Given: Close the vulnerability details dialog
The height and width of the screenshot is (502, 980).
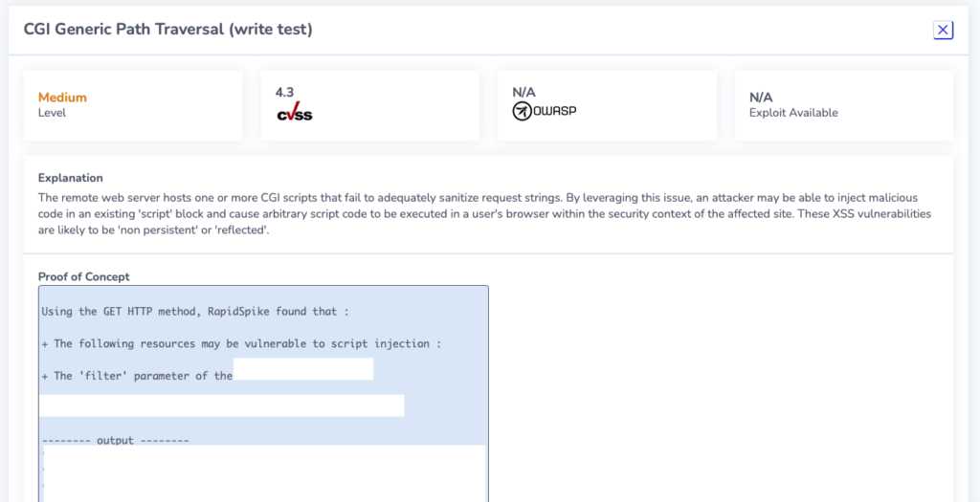Looking at the screenshot, I should pos(943,30).
